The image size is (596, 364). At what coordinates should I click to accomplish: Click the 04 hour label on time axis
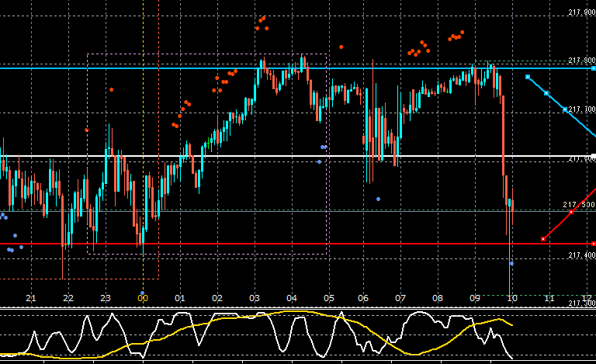292,298
